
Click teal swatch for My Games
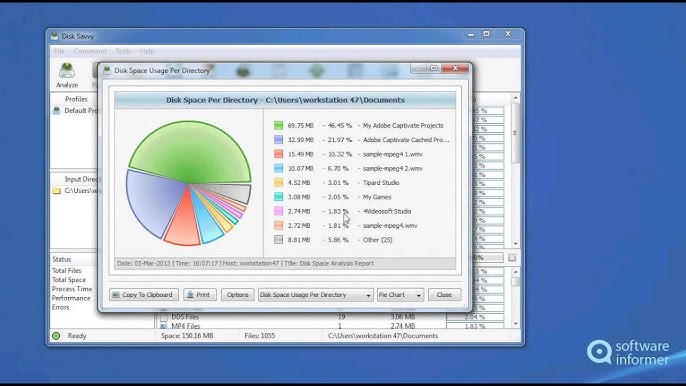(278, 197)
